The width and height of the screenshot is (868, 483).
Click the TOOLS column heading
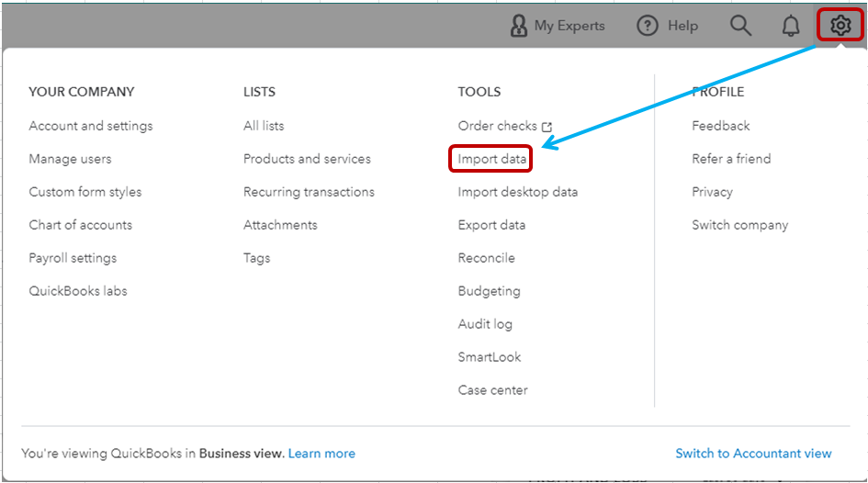(479, 92)
